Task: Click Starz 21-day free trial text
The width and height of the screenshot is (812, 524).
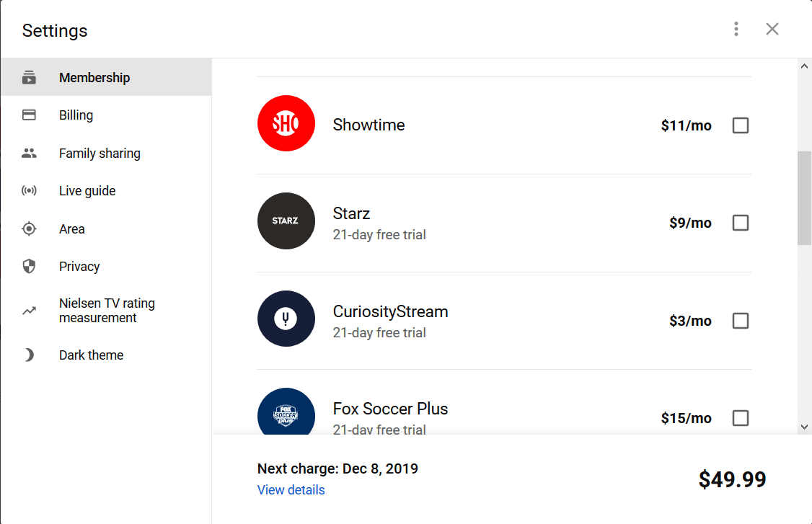Action: coord(379,234)
